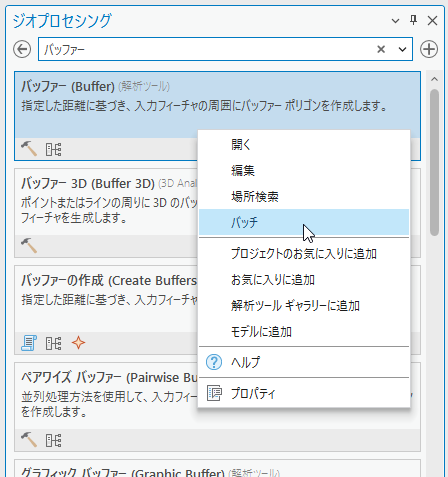
Task: Click the back arrow button in Geoprocessing pane
Action: coord(22,49)
